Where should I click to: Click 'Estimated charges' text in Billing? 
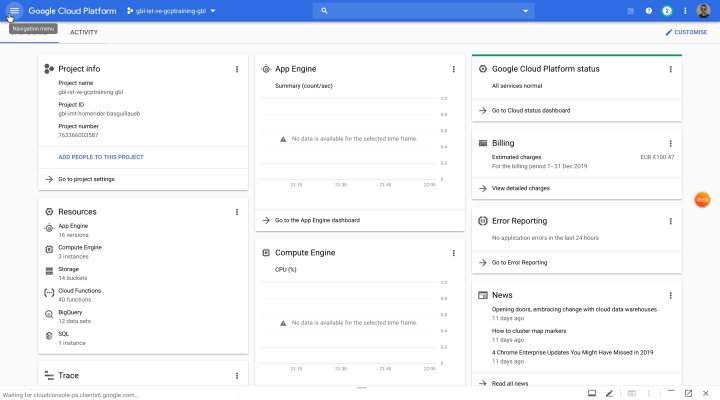click(x=517, y=157)
